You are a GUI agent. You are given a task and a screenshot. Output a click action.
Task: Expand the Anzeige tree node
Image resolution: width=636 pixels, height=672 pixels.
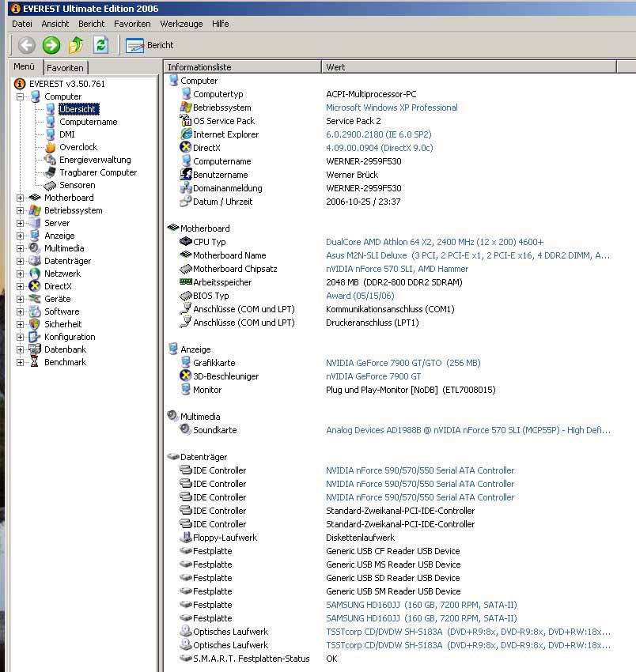[x=20, y=236]
